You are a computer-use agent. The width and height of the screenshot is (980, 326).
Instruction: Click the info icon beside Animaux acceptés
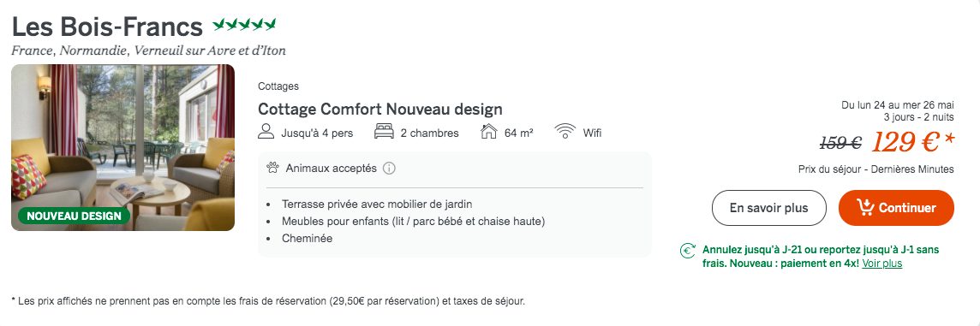(x=389, y=169)
